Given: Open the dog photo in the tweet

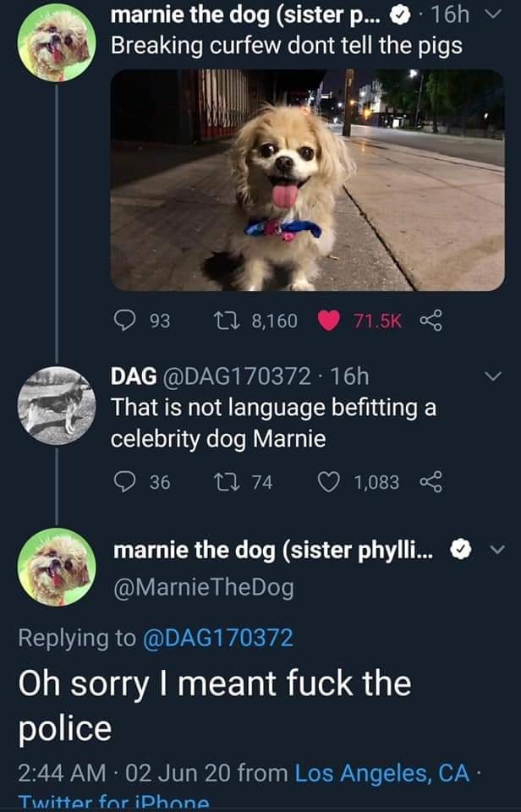Looking at the screenshot, I should 307,180.
